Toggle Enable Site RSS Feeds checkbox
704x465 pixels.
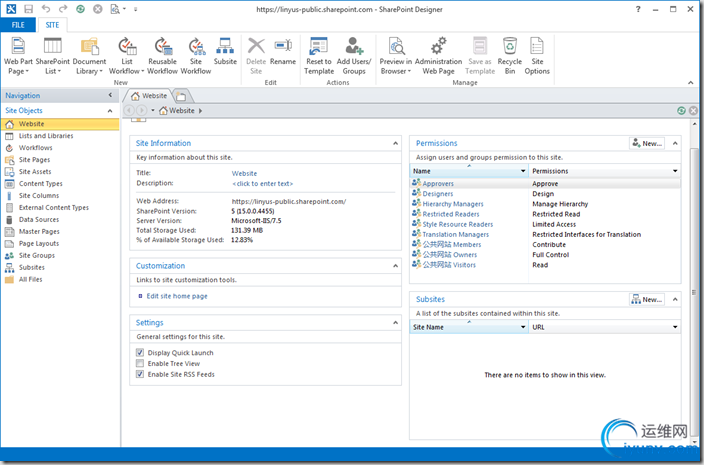coord(140,374)
